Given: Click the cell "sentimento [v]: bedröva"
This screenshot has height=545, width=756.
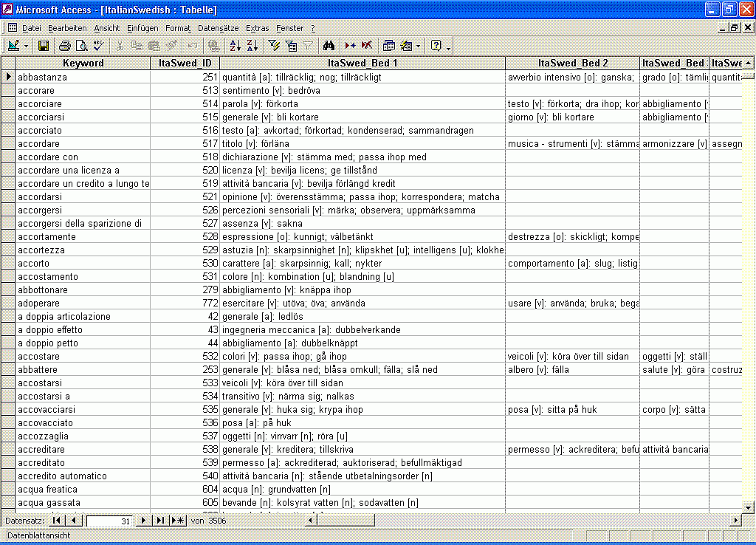Looking at the screenshot, I should point(362,90).
